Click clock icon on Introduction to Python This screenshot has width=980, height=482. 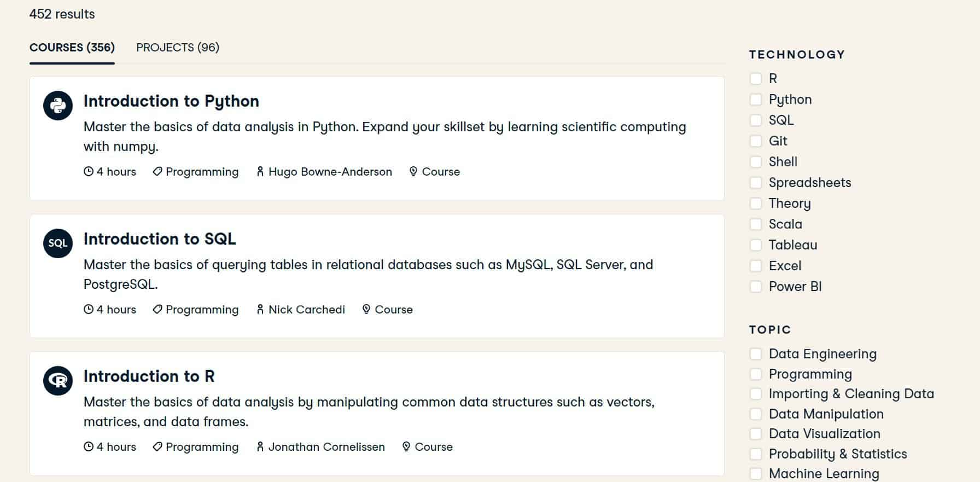click(89, 172)
